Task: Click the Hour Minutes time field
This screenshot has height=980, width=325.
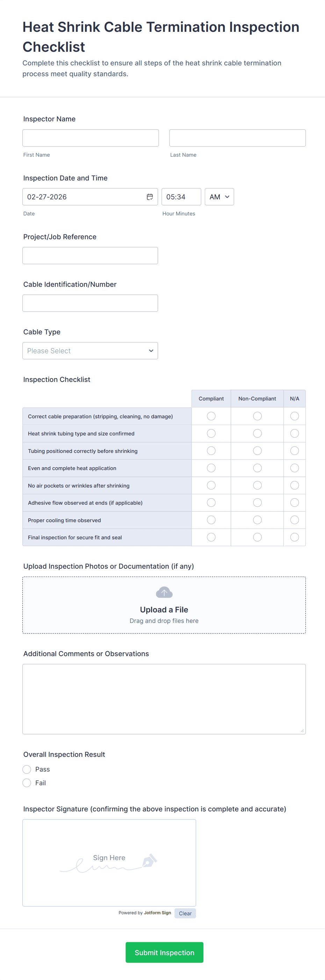Action: click(181, 197)
